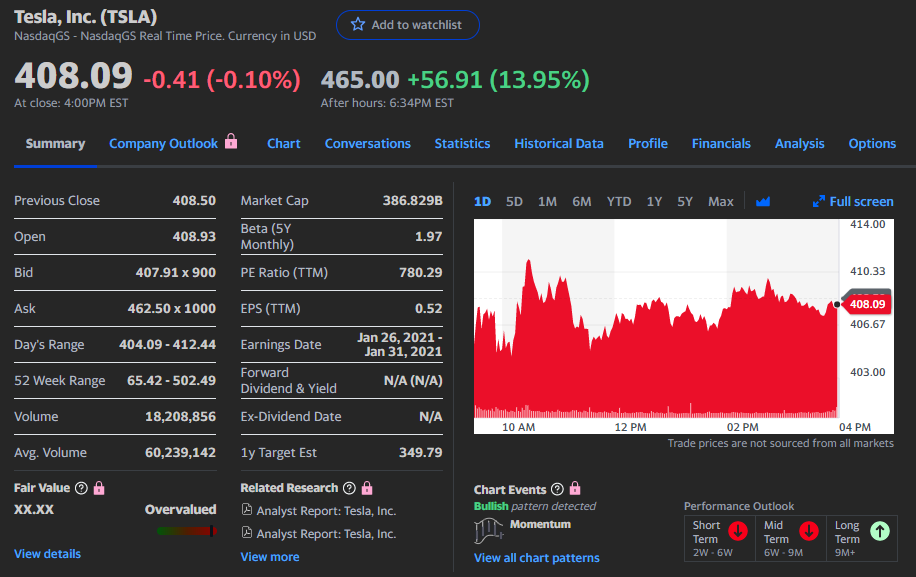This screenshot has height=577, width=916.
Task: Go to the Statistics tab
Action: point(462,144)
